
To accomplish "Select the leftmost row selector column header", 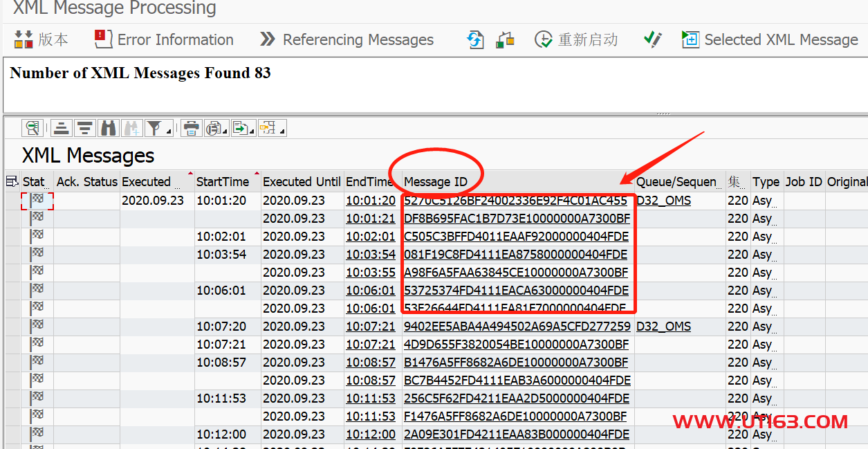I will 11,181.
